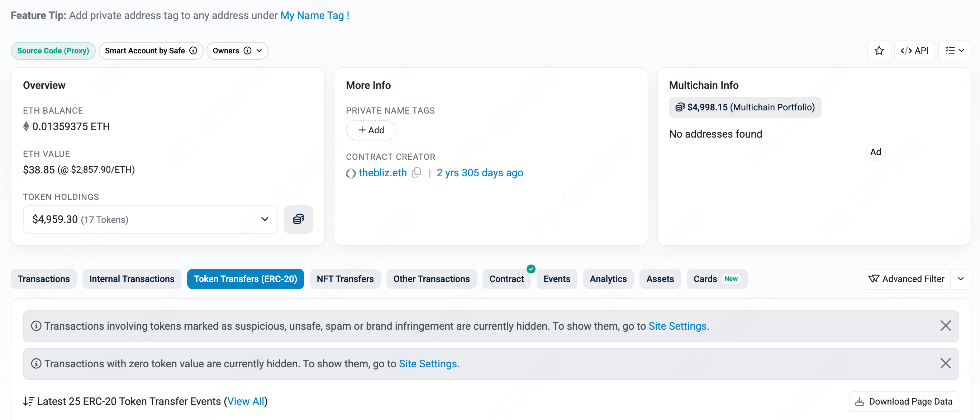Copy thebliz.eth address with copy icon
Screen dimensions: 980x420
[x=417, y=172]
